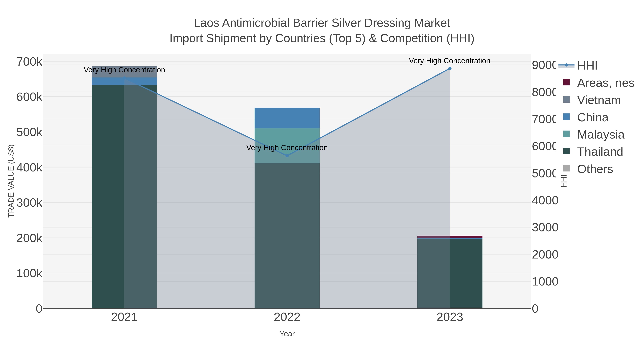
Task: Click the chart title text
Action: point(322,30)
